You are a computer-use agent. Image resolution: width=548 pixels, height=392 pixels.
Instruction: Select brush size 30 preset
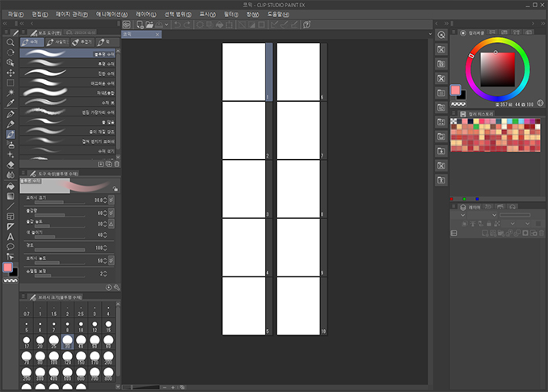coord(67,341)
